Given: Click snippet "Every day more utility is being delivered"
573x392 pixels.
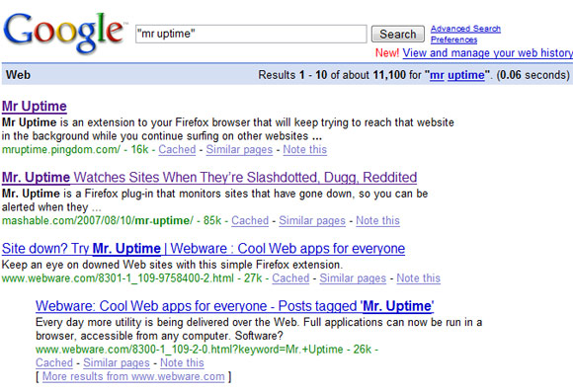Looking at the screenshot, I should pos(259,329).
